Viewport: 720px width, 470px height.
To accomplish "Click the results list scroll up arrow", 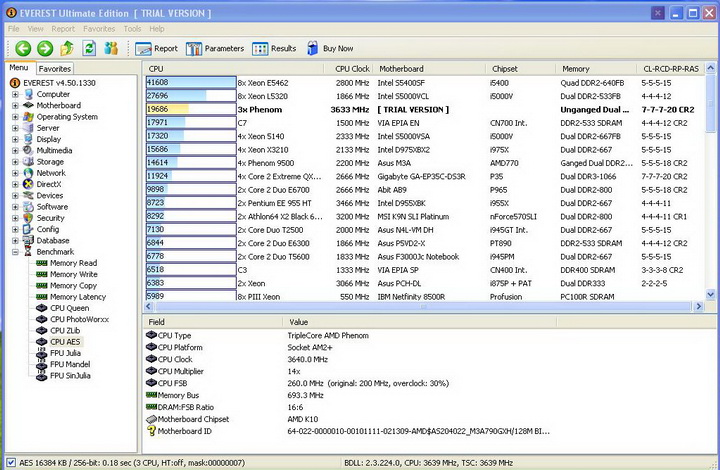I will [x=710, y=68].
